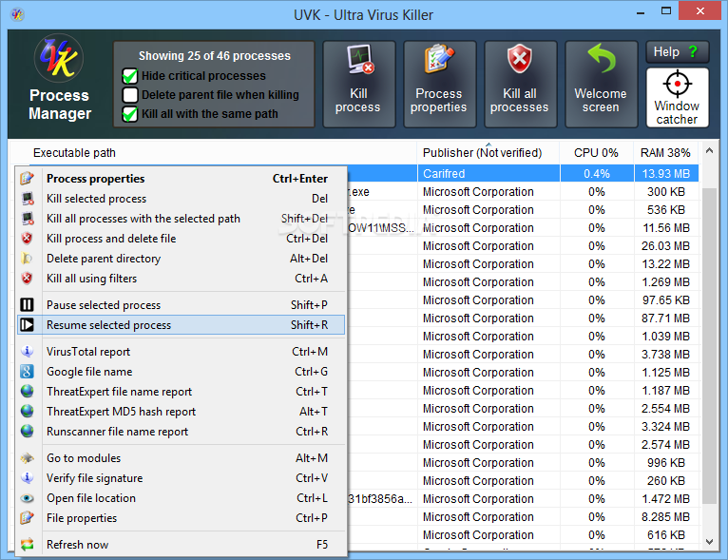
Task: Click red shield icon beside Kill process and delete file
Action: [28, 239]
